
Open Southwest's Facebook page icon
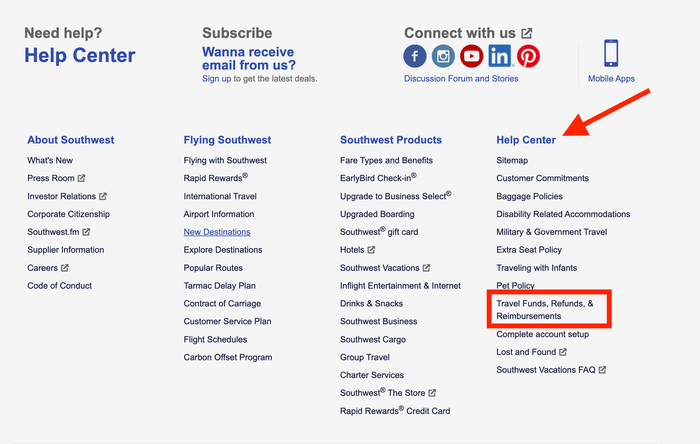point(415,56)
